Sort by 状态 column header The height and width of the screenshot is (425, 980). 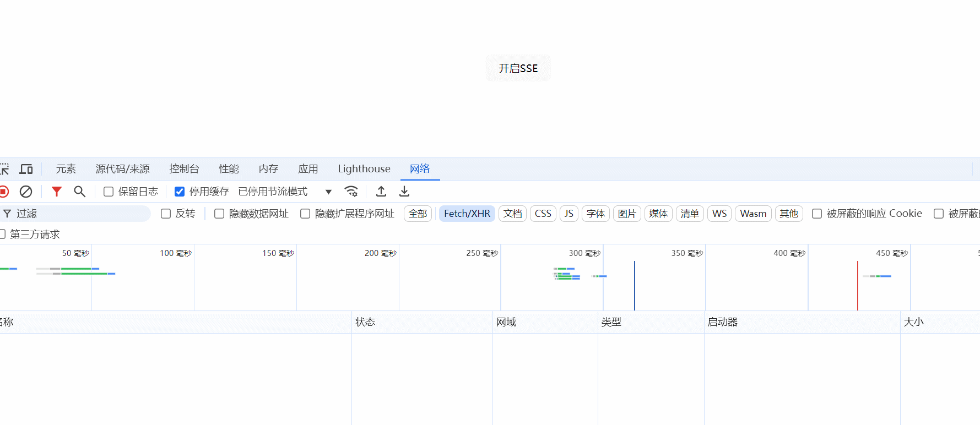click(x=422, y=322)
